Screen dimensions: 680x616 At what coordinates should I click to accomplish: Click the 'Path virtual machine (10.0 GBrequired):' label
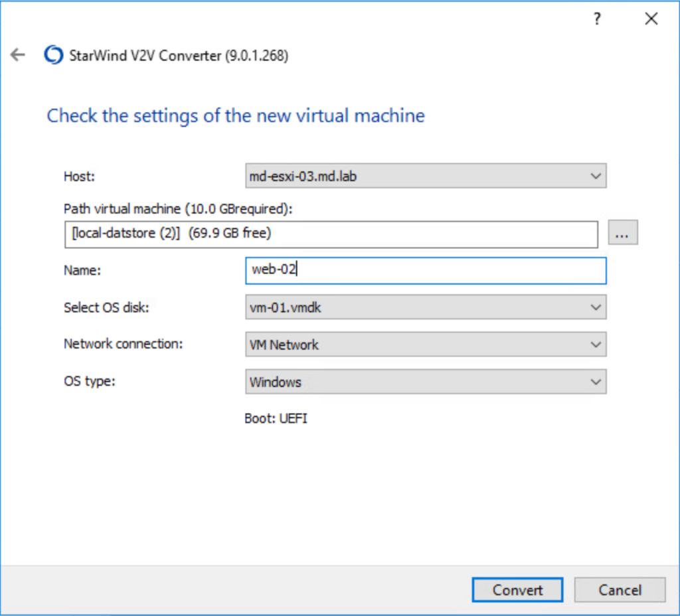point(178,209)
